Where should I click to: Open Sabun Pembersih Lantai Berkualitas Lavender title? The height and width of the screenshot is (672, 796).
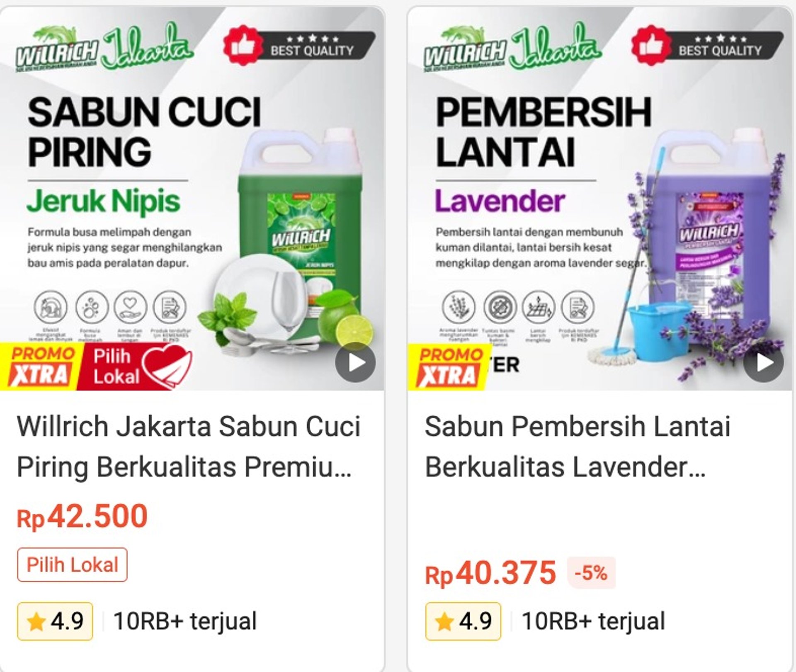point(578,446)
